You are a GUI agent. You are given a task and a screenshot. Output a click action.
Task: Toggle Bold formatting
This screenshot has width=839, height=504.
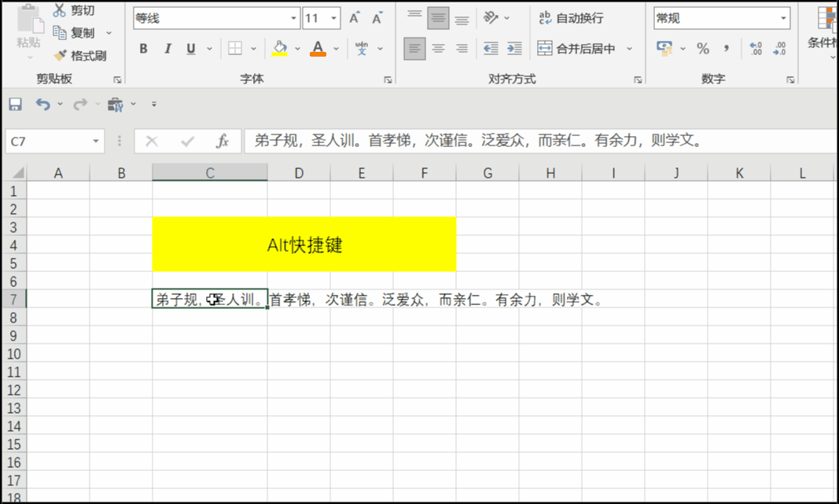click(x=143, y=49)
